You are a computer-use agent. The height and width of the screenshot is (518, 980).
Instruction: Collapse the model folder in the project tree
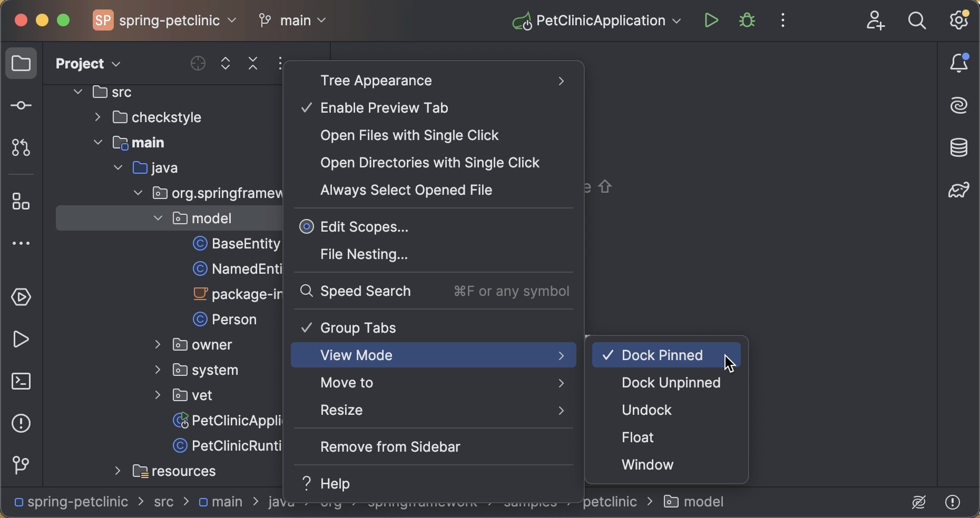(x=157, y=218)
